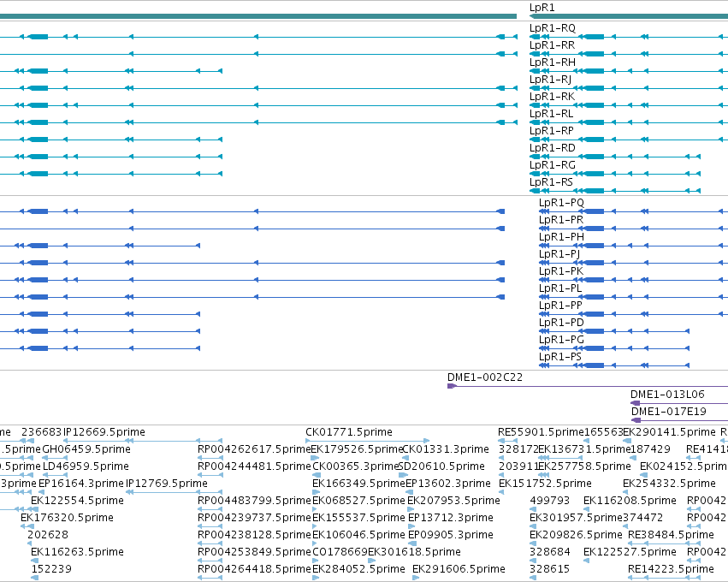Select EST label CK00365.3prime
The height and width of the screenshot is (582, 728).
356,466
